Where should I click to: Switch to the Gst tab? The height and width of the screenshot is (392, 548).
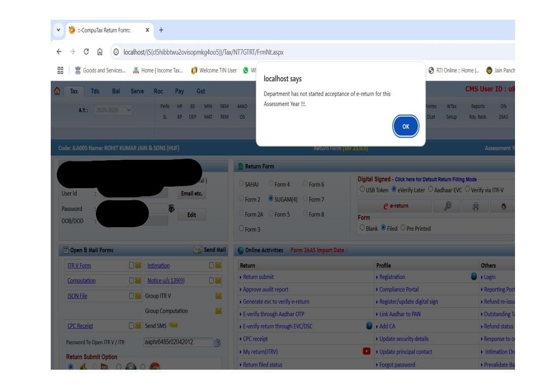pyautogui.click(x=200, y=91)
